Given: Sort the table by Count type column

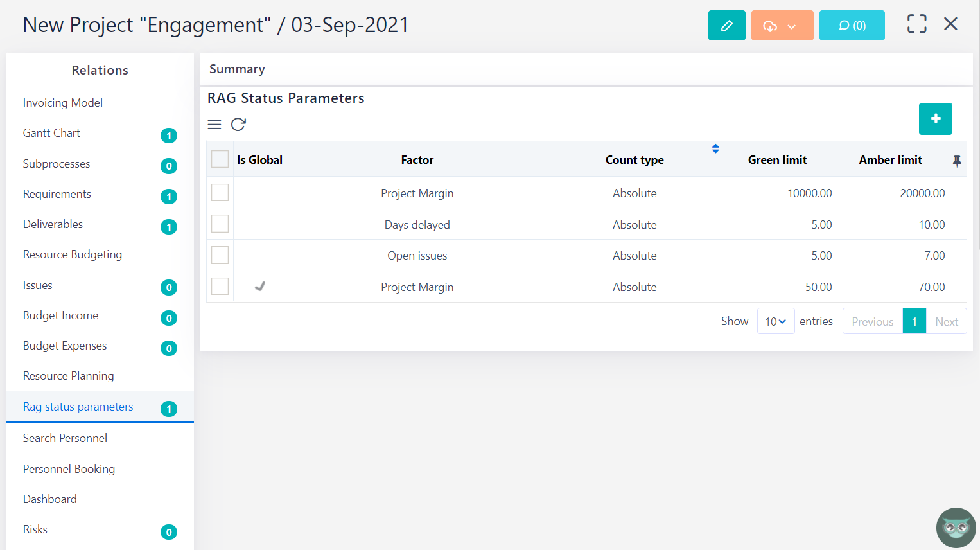Looking at the screenshot, I should point(715,148).
